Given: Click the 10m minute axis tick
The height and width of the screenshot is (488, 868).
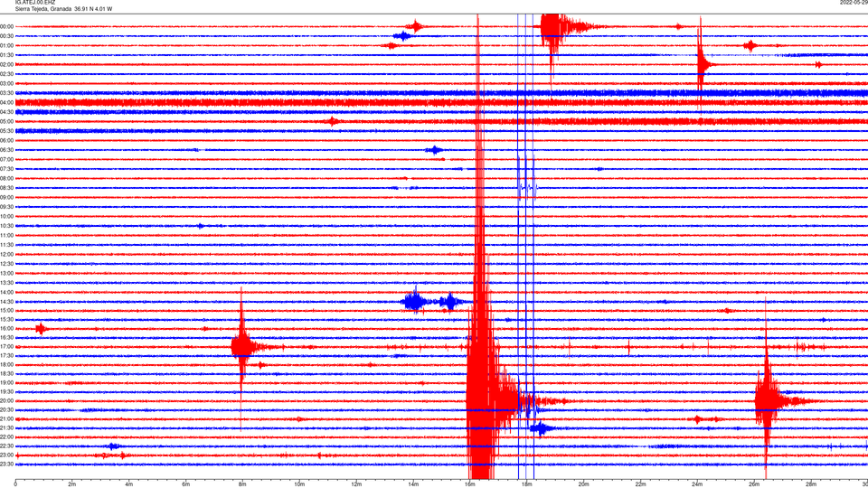Looking at the screenshot, I should (299, 484).
